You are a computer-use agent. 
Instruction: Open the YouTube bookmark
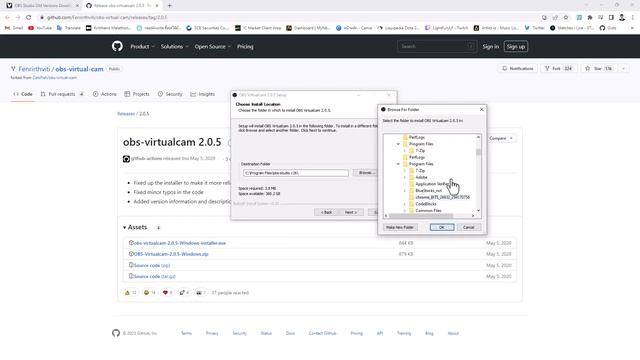(x=40, y=28)
